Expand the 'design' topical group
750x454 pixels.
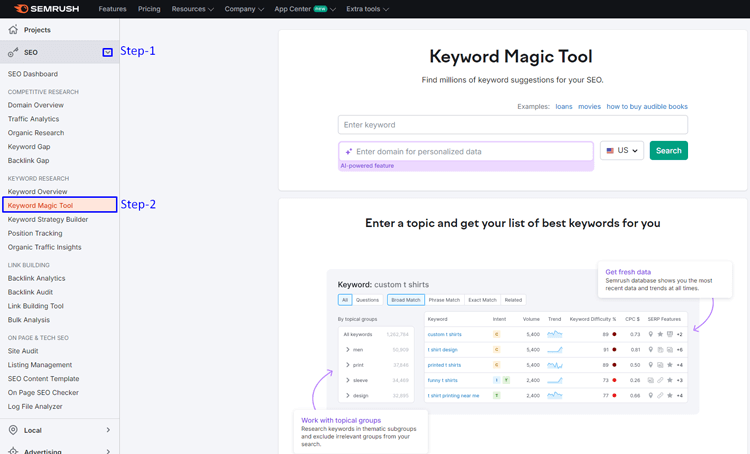tap(348, 396)
